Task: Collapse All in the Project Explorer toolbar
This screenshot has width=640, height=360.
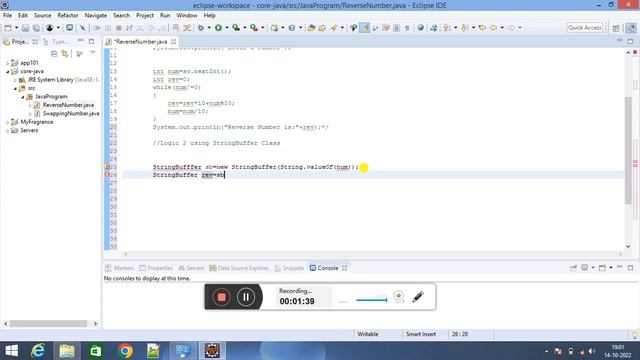Action: click(54, 53)
